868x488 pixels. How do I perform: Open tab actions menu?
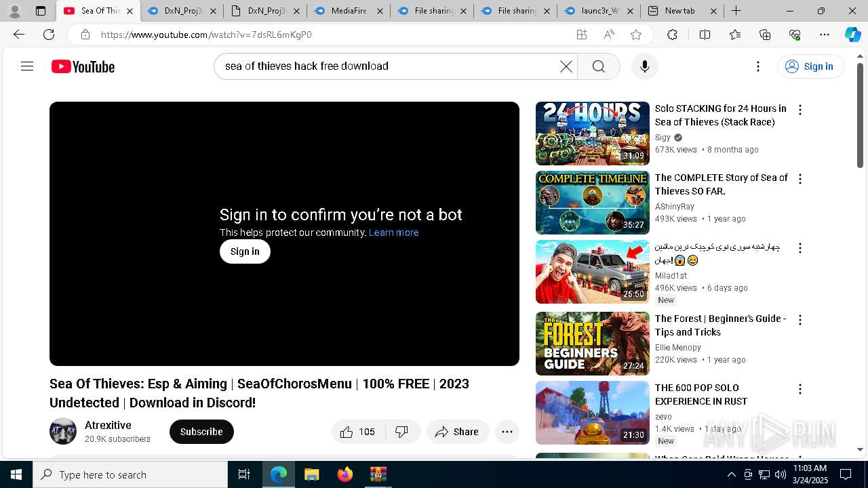click(x=41, y=11)
